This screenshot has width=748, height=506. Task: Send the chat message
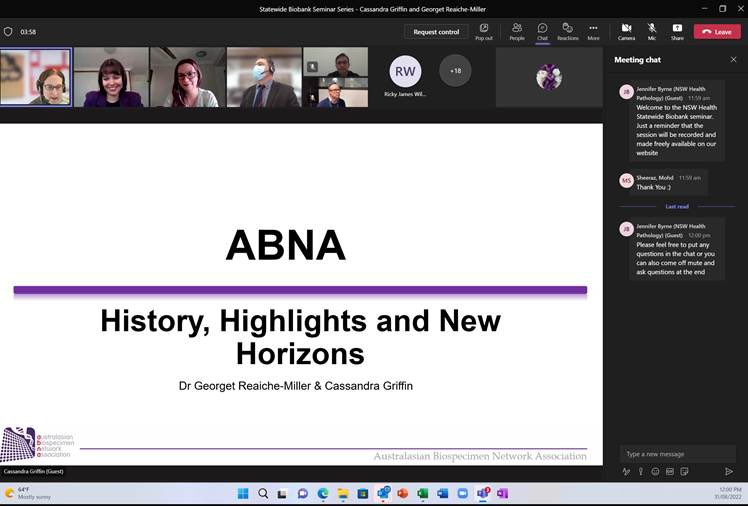[x=729, y=471]
